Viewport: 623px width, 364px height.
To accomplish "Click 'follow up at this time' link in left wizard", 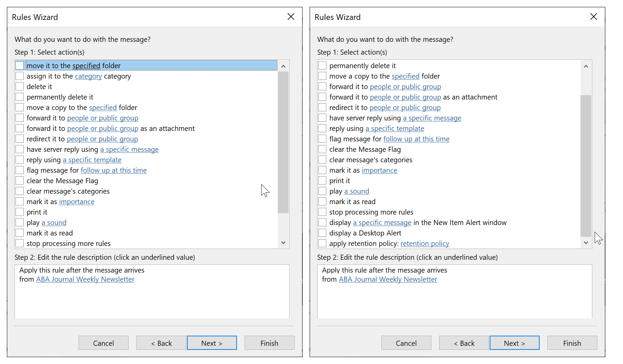I will [x=114, y=170].
